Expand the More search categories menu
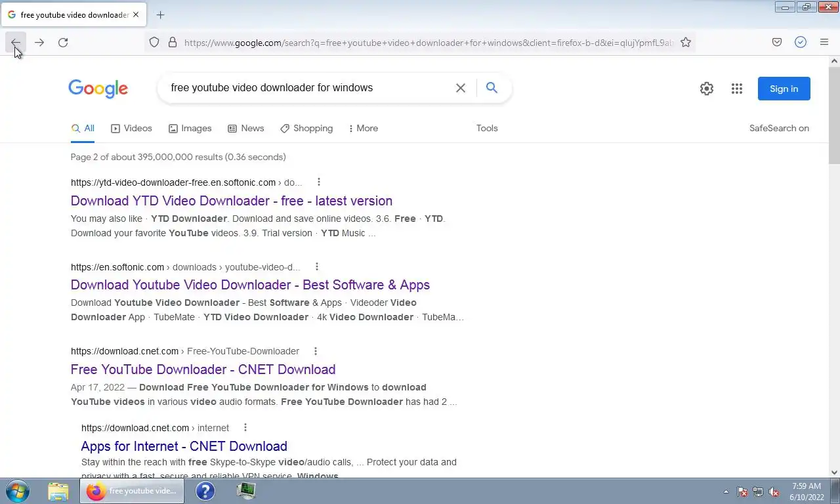840x504 pixels. [364, 129]
